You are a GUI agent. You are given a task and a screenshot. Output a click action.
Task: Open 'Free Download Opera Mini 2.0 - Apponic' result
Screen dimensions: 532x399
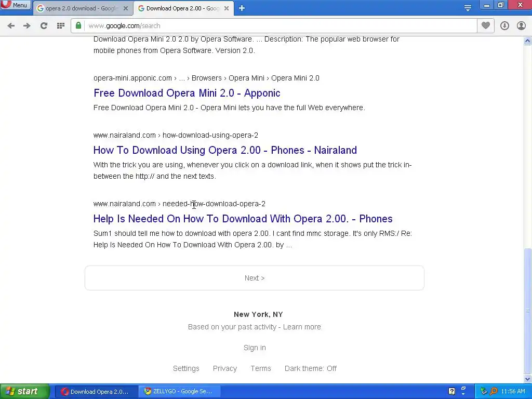(187, 93)
